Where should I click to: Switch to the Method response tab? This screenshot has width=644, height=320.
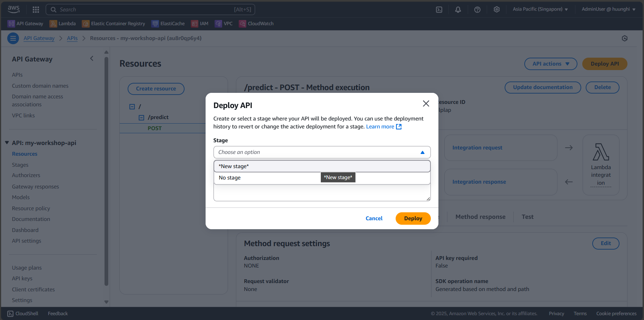tap(480, 217)
